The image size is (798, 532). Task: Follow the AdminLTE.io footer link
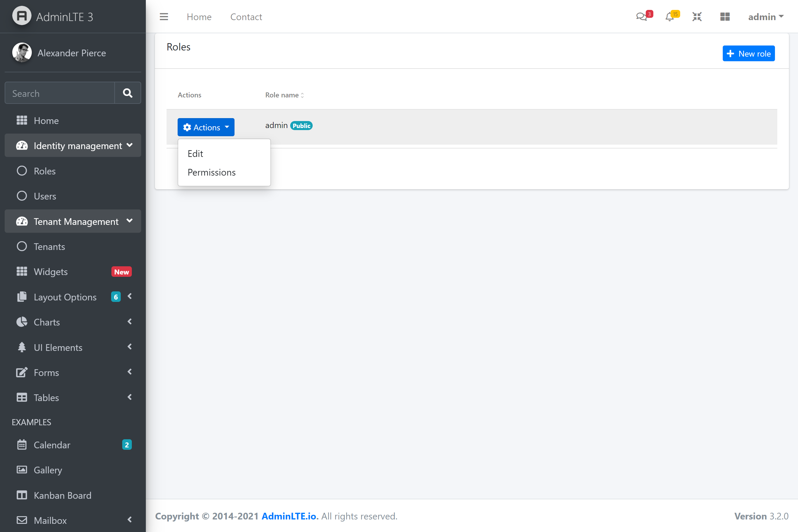click(289, 516)
